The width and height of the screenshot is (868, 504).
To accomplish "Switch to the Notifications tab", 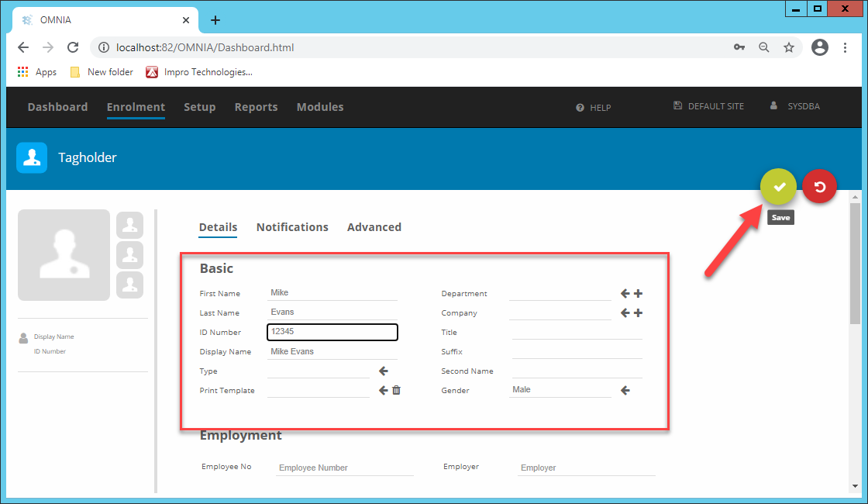I will pos(292,227).
